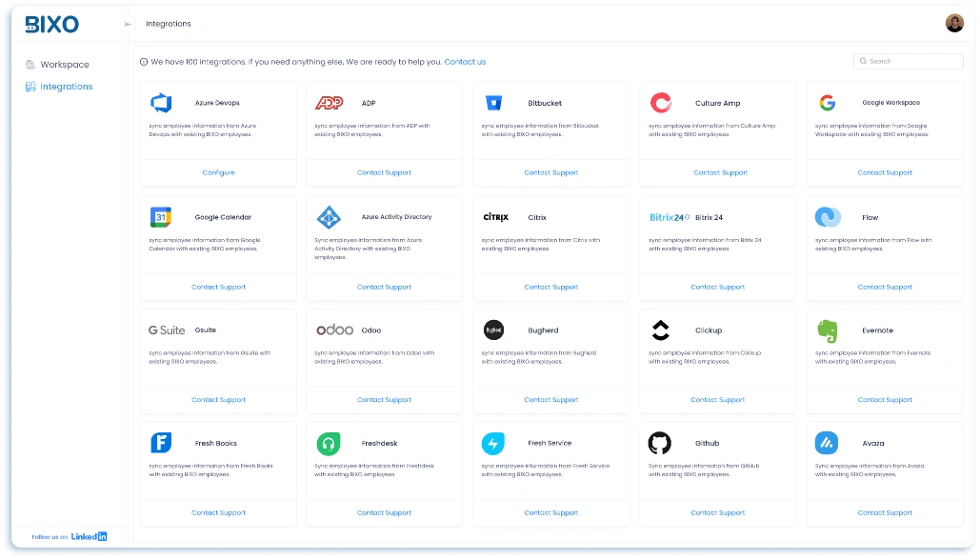Click Configure on Azure Devops card

217,172
